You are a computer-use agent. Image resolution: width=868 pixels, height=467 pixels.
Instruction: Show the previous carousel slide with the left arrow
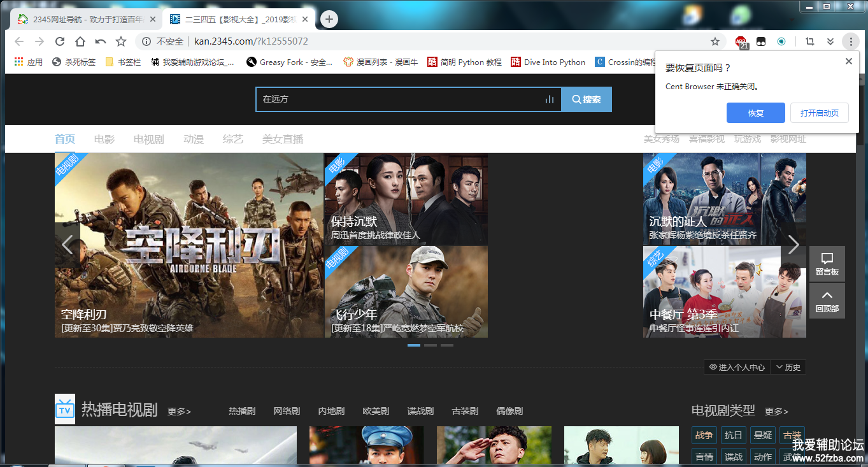68,245
